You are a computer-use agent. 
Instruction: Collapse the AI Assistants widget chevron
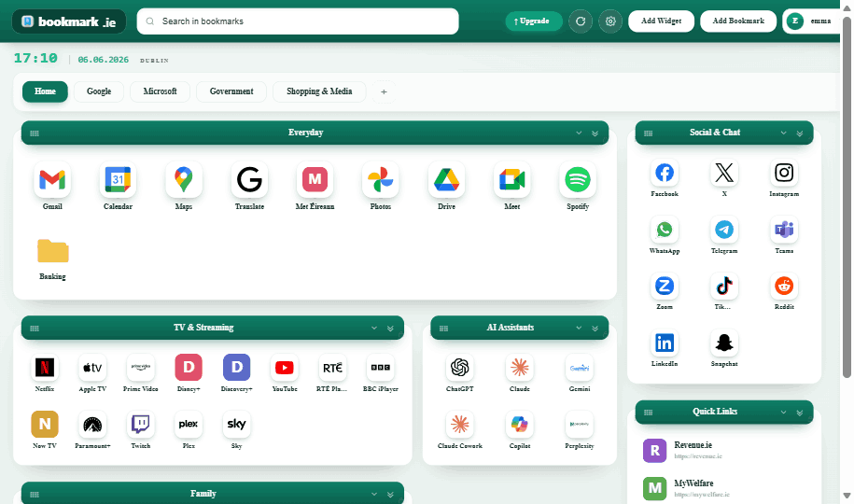point(579,328)
